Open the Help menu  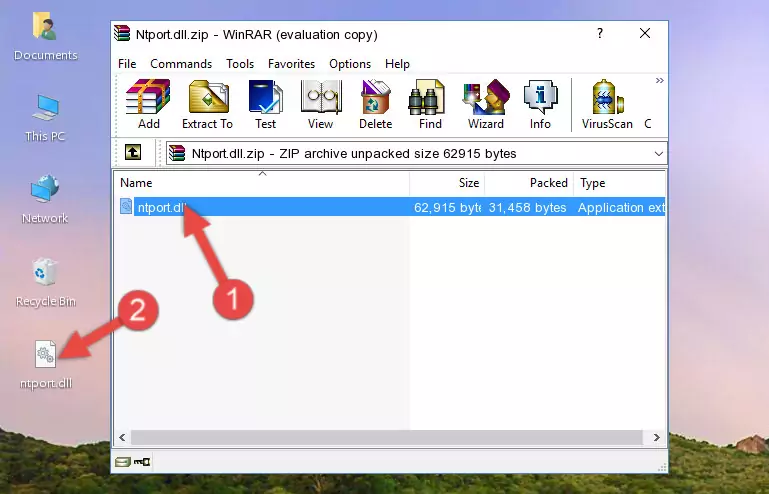point(397,64)
